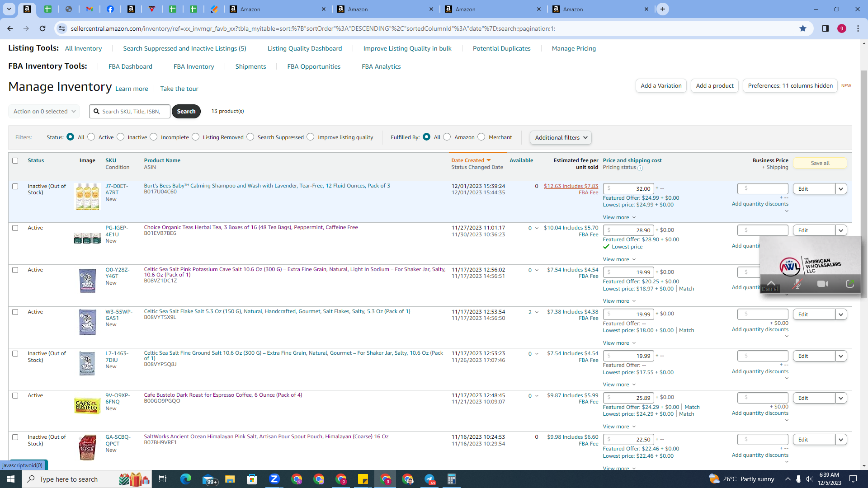Bookmark this page with the star icon

(803, 28)
